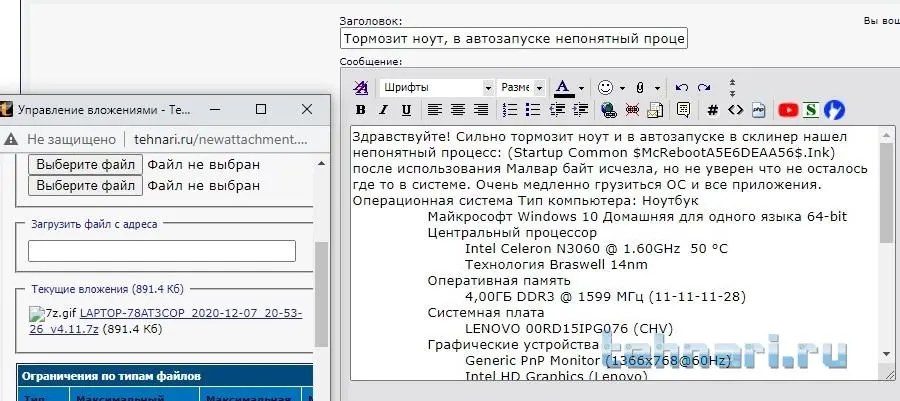Center-align the message text
The height and width of the screenshot is (401, 900).
pos(457,110)
